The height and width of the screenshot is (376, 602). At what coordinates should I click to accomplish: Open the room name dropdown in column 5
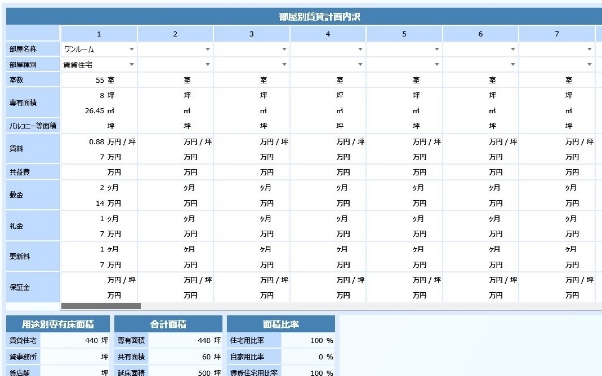404,49
